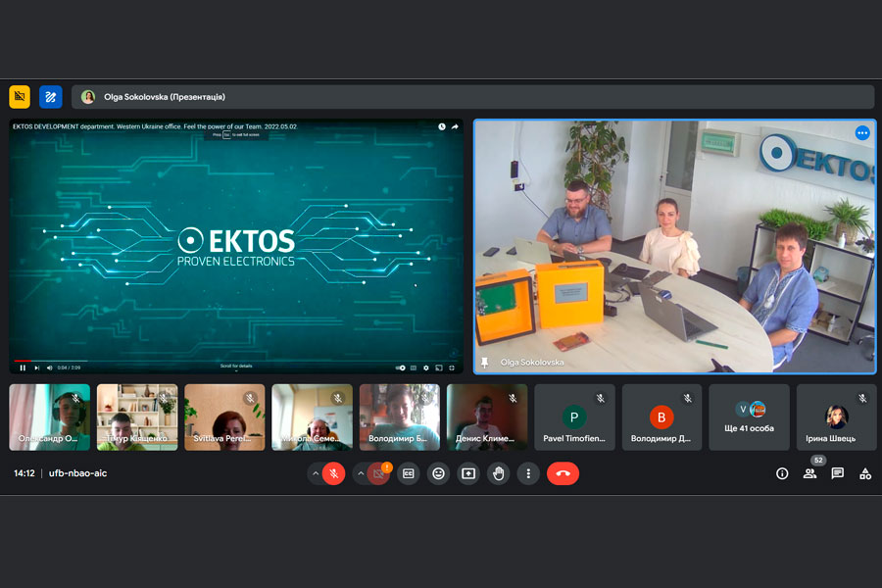Click the Watch later clock icon
Image resolution: width=882 pixels, height=588 pixels.
coord(442,126)
